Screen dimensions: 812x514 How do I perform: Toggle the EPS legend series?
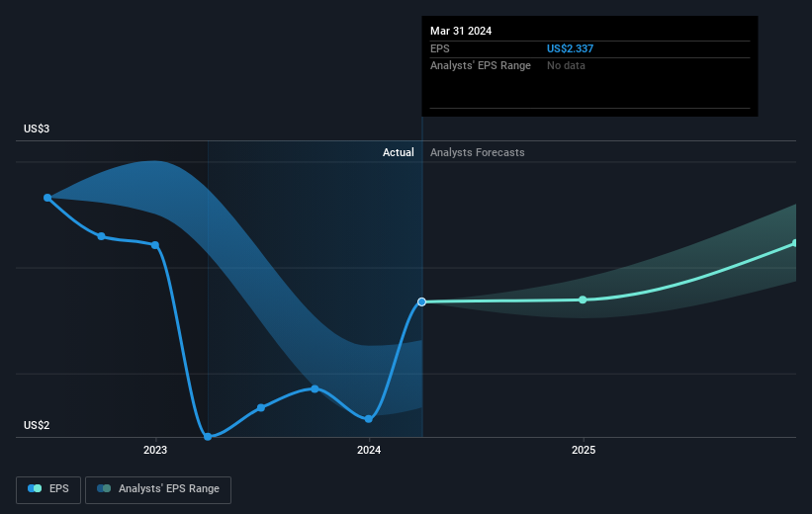coord(48,489)
